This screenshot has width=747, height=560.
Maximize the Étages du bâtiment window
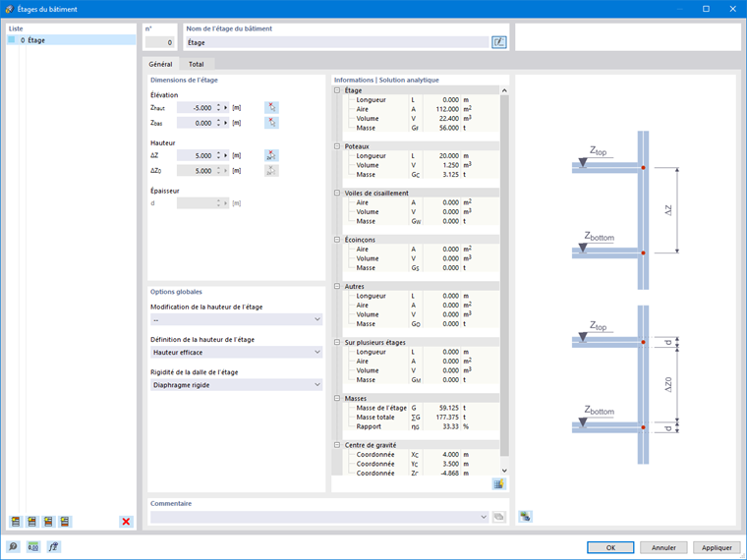tap(706, 9)
